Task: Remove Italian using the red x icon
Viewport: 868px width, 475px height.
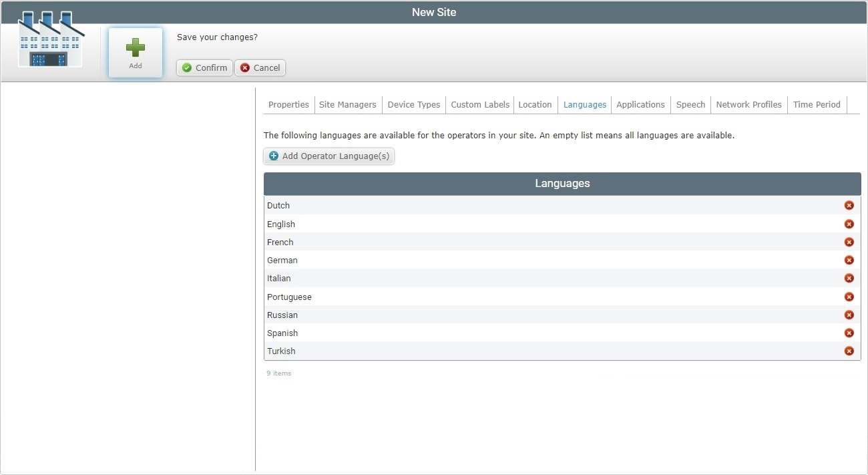Action: tap(849, 278)
